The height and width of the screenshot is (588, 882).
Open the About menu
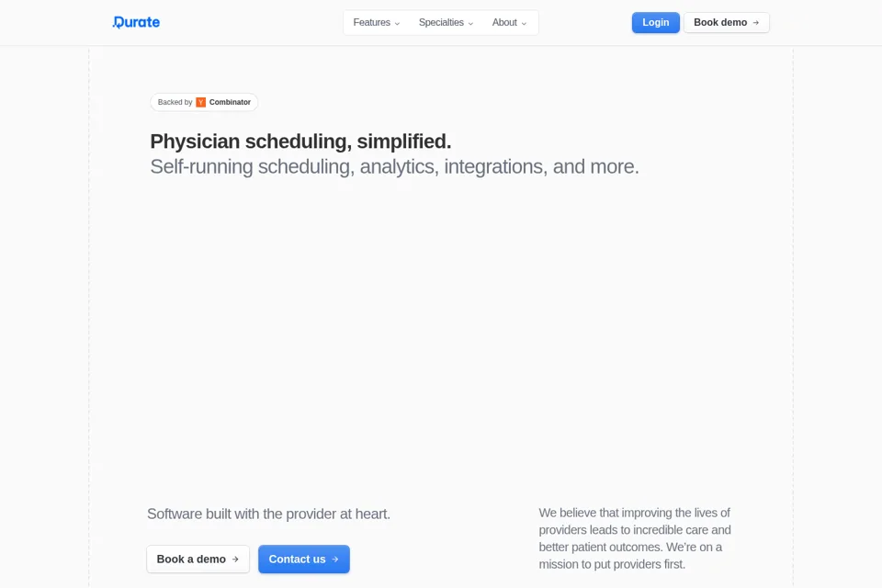pos(510,22)
